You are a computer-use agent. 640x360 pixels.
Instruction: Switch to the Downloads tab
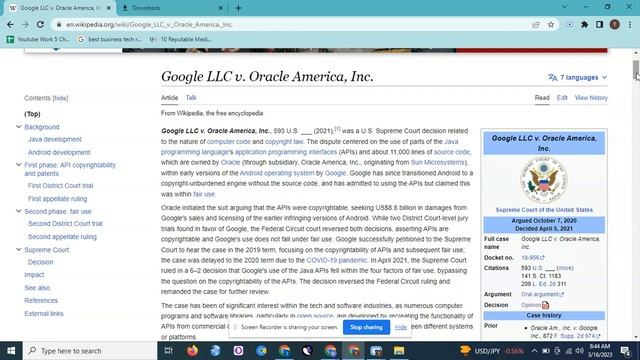coord(172,8)
